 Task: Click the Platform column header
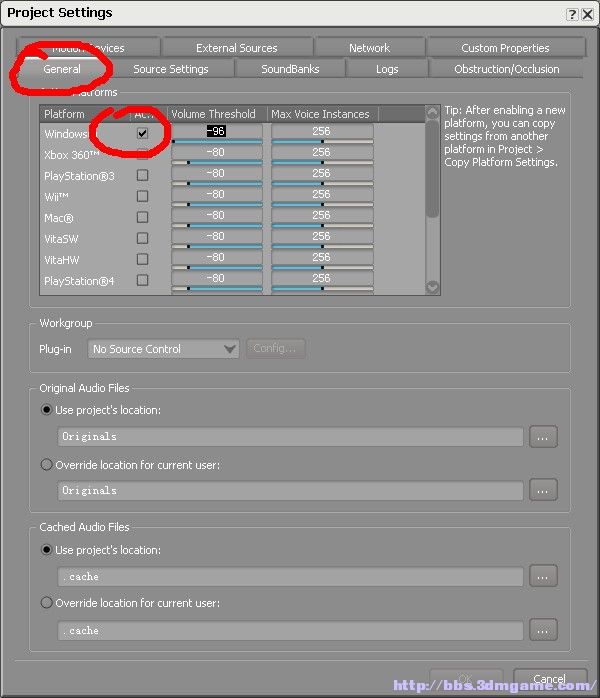(x=64, y=114)
